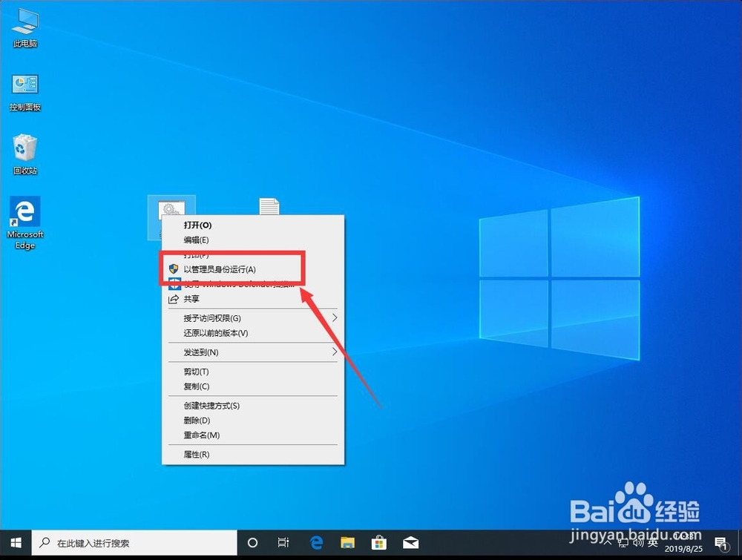Viewport: 742px width, 560px height.
Task: Click the volume speaker tray icon
Action: click(638, 543)
